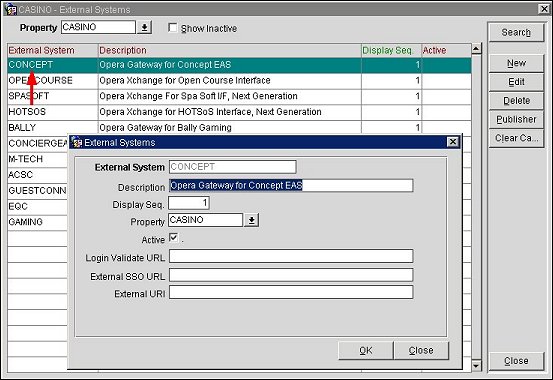Click the Active column header

446,50
